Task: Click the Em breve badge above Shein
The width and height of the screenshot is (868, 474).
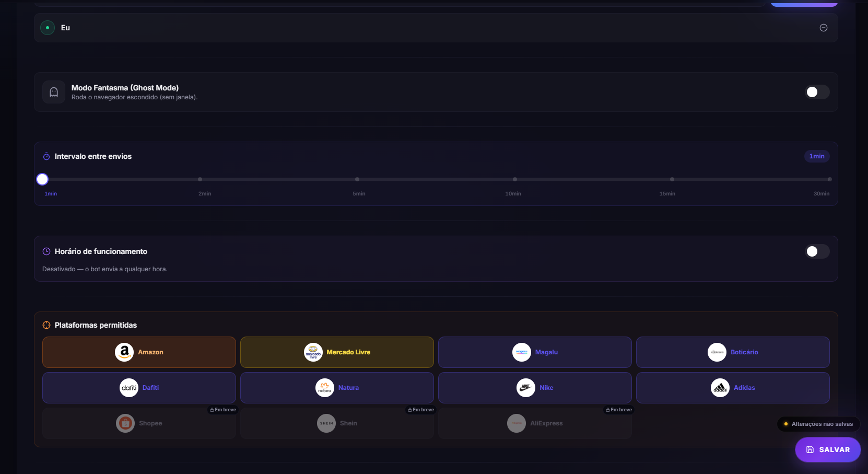Action: pyautogui.click(x=421, y=410)
